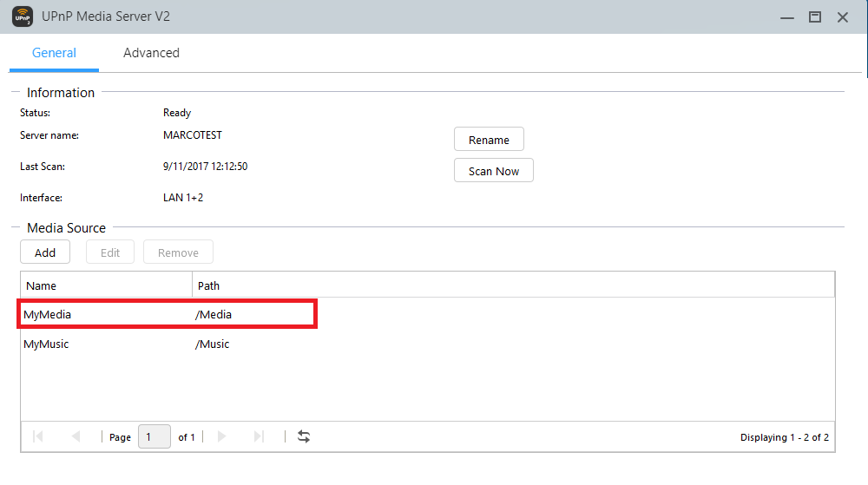Image resolution: width=868 pixels, height=485 pixels.
Task: Start a scan with Scan Now
Action: pos(493,171)
